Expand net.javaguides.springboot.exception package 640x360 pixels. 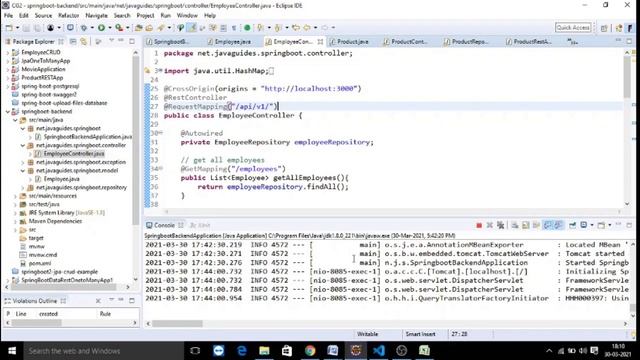point(23,162)
